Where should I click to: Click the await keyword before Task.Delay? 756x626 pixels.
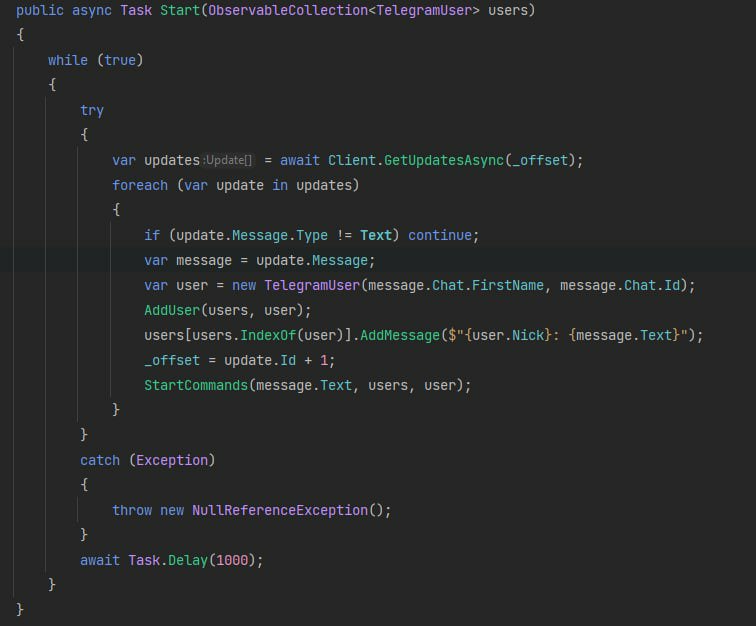[100, 560]
